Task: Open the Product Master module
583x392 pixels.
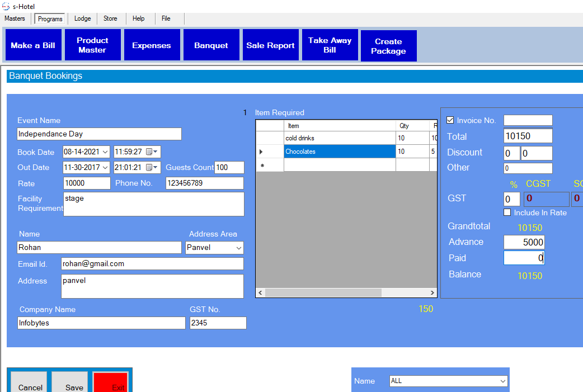Action: coord(92,45)
